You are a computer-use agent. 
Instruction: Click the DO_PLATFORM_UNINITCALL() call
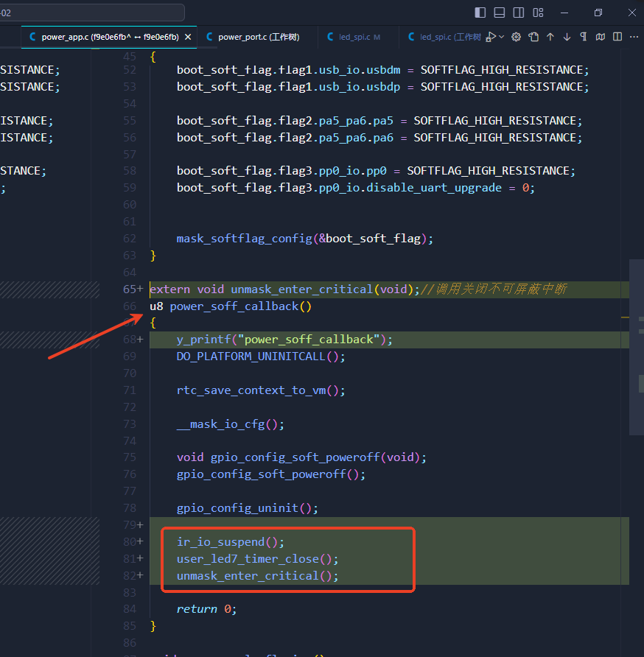click(x=261, y=356)
